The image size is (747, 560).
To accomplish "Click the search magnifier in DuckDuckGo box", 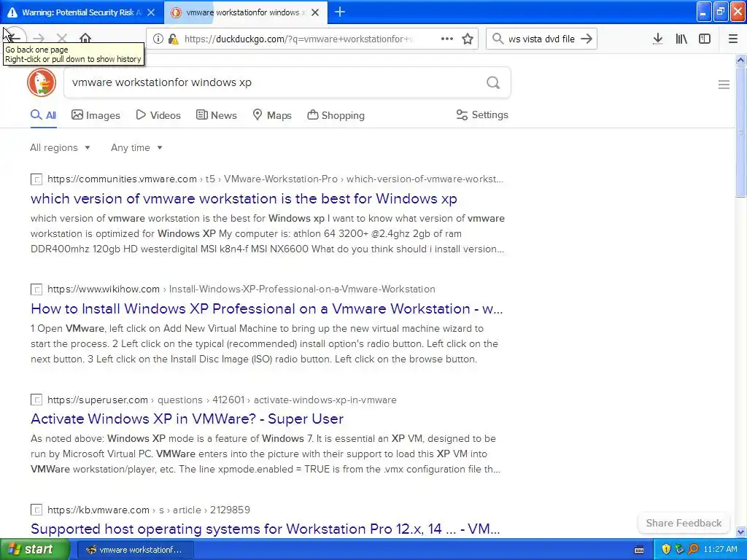I will pos(494,83).
